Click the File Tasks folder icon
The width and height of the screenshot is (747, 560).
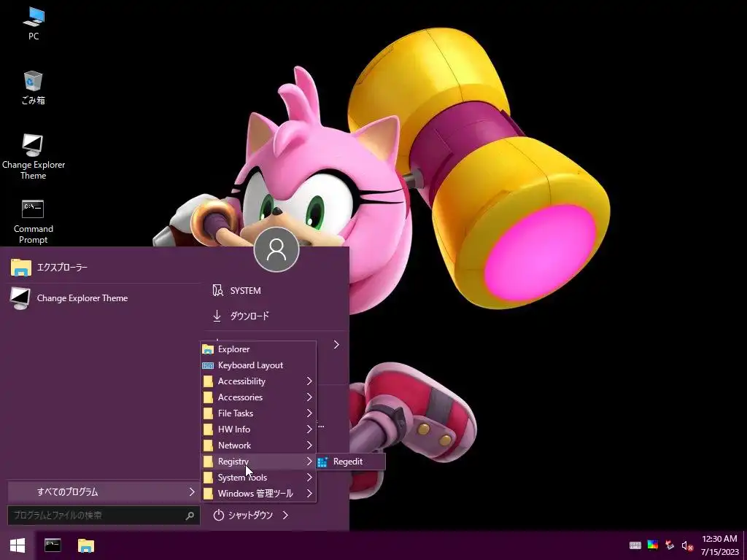pos(208,413)
